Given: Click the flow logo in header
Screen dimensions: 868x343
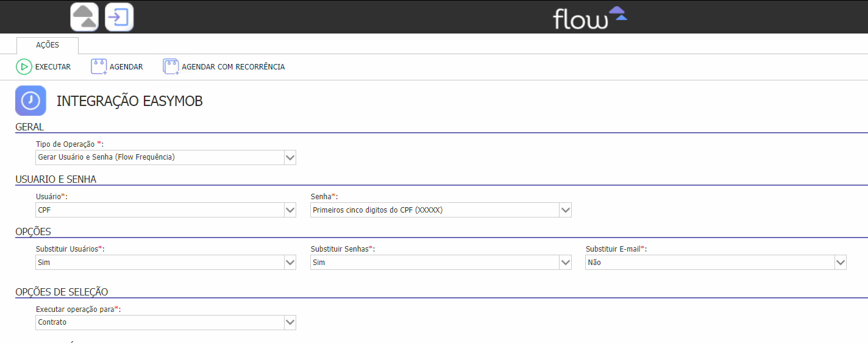Looking at the screenshot, I should (x=590, y=17).
